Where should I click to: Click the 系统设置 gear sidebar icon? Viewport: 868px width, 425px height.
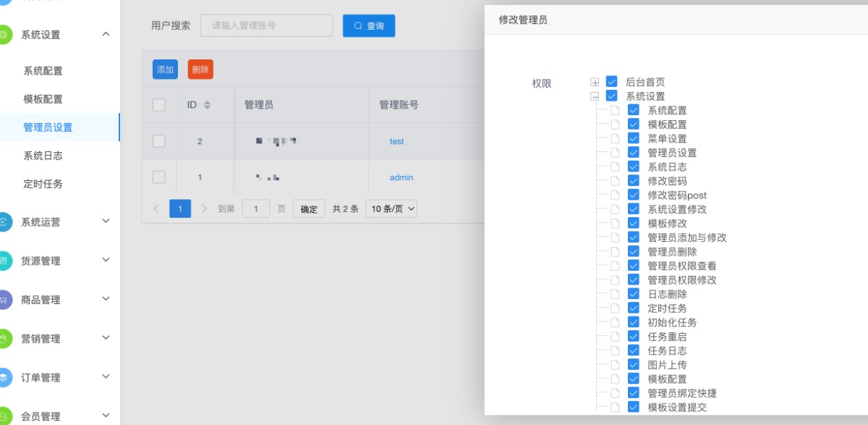(4, 35)
